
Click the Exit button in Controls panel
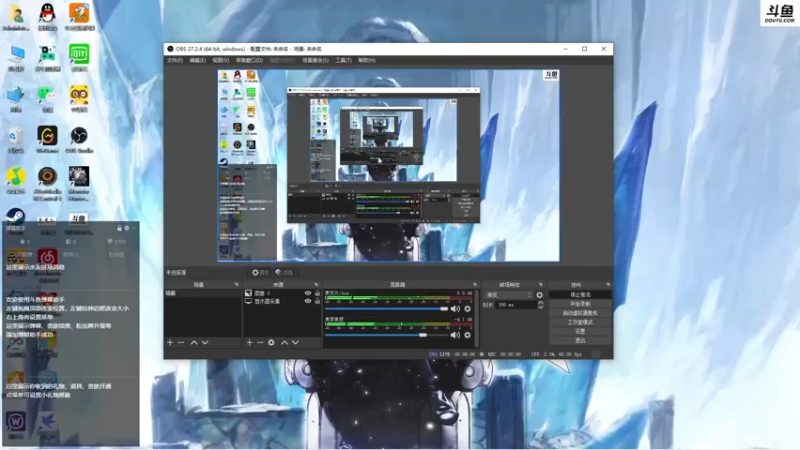[580, 341]
